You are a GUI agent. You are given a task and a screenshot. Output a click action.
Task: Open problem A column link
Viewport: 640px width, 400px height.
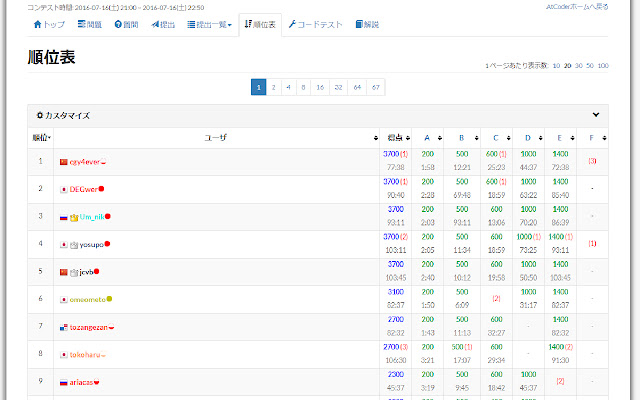coord(427,138)
